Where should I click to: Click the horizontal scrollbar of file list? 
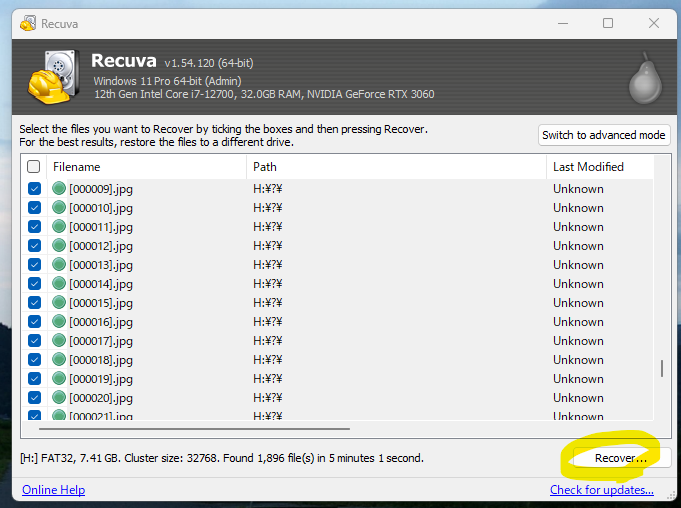click(194, 429)
